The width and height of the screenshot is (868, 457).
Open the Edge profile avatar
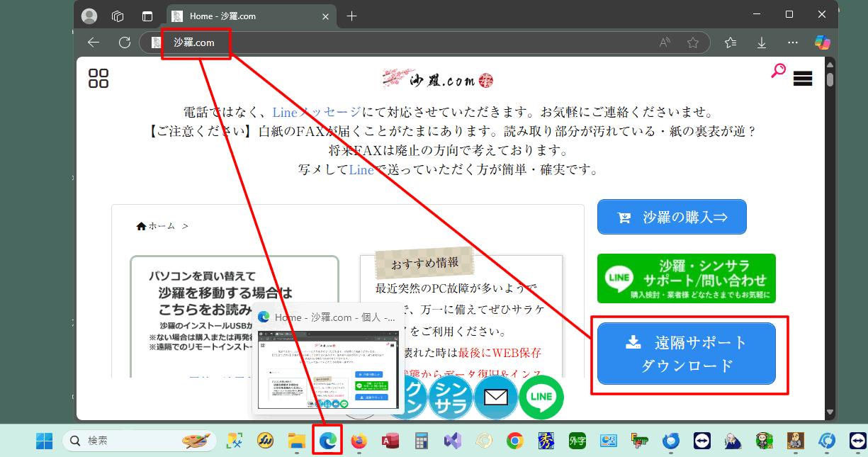89,16
